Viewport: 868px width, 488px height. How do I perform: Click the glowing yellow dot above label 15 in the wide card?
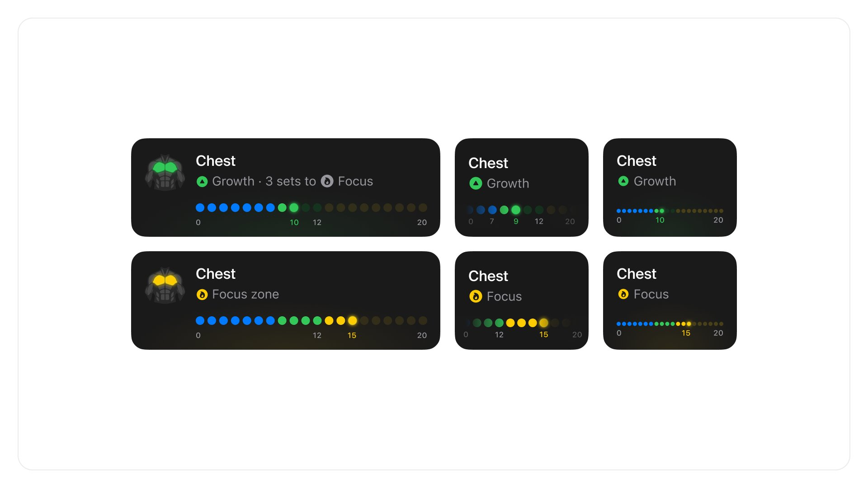[353, 321]
